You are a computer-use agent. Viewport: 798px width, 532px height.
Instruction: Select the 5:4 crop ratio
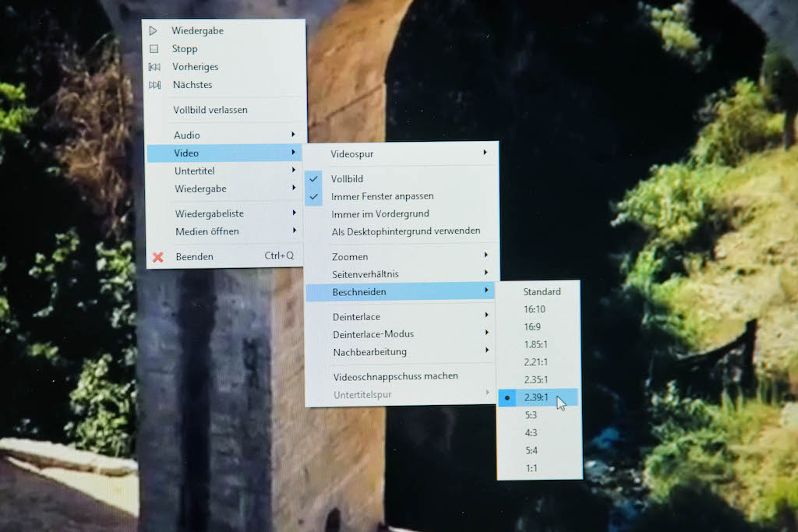click(x=539, y=451)
